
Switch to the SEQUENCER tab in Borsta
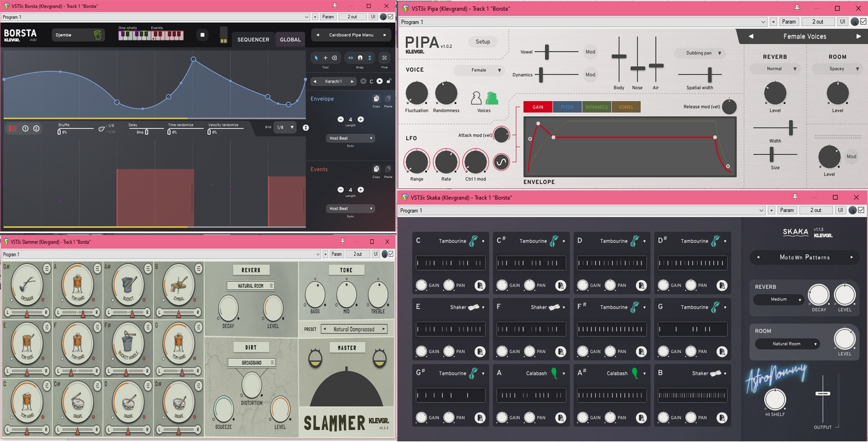click(x=253, y=39)
